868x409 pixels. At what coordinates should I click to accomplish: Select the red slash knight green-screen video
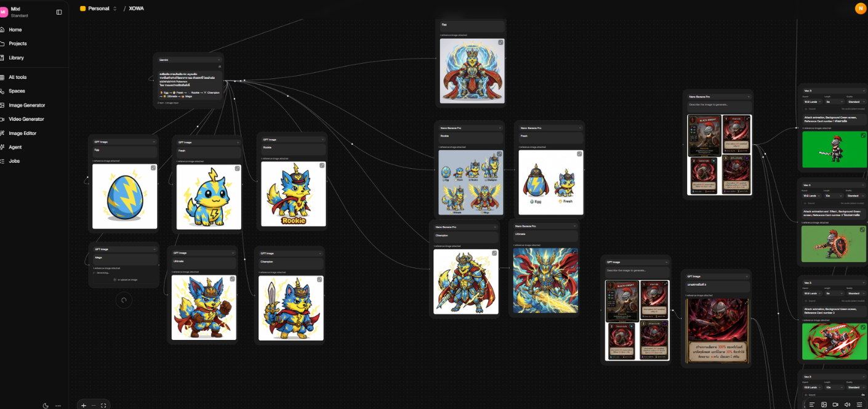click(x=834, y=341)
